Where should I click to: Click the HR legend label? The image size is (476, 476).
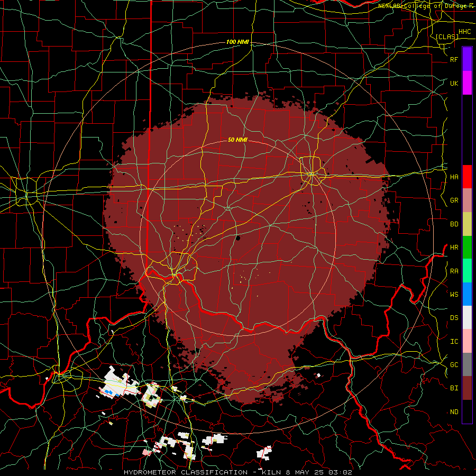pos(454,248)
